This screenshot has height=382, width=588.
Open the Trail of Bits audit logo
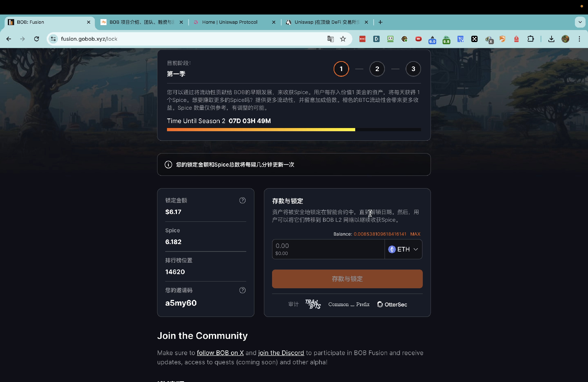313,304
